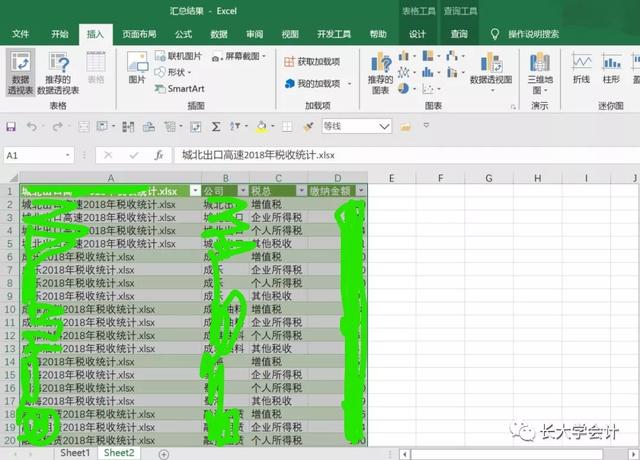This screenshot has height=460, width=640.
Task: Click the sort icon in quick access toolbar
Action: tap(235, 127)
